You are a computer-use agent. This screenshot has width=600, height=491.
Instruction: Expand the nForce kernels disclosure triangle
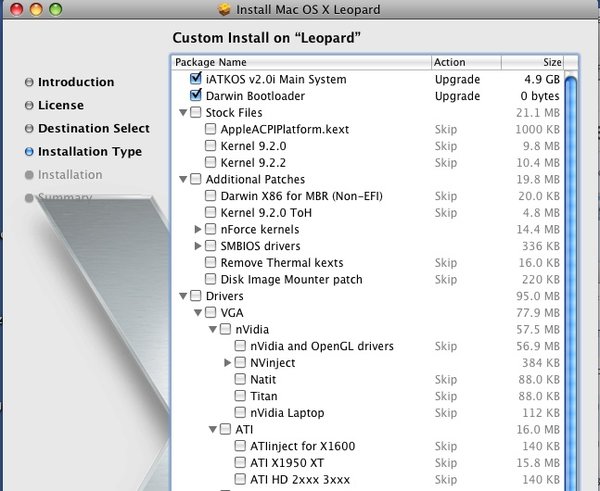click(198, 229)
